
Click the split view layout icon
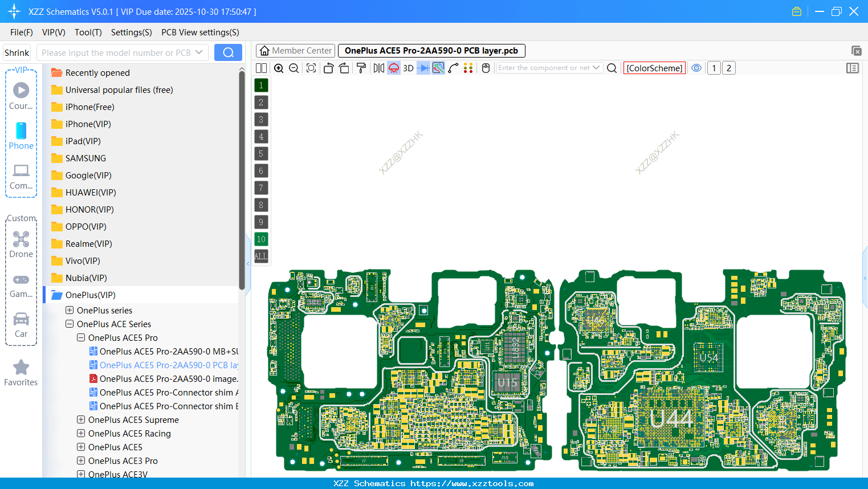261,68
